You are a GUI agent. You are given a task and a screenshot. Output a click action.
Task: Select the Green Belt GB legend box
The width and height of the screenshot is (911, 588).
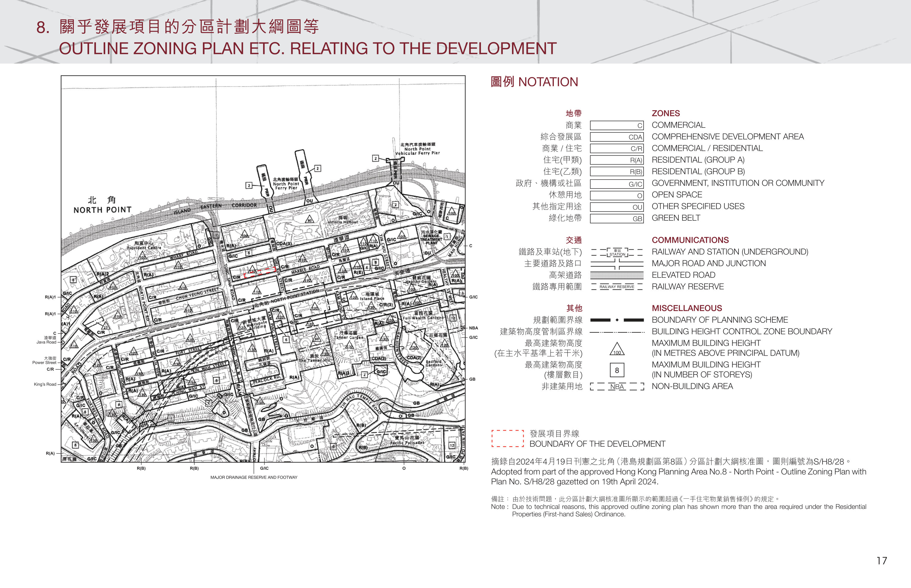[x=617, y=218]
